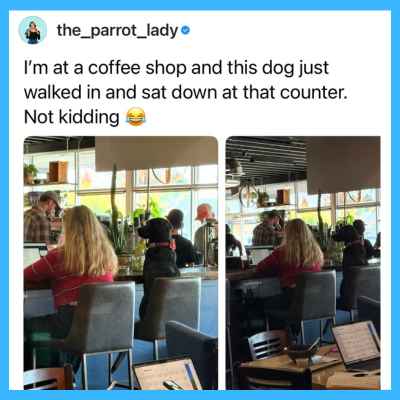Click the blue verified checkmark badge
Screen dimensions: 400x400
tap(185, 31)
